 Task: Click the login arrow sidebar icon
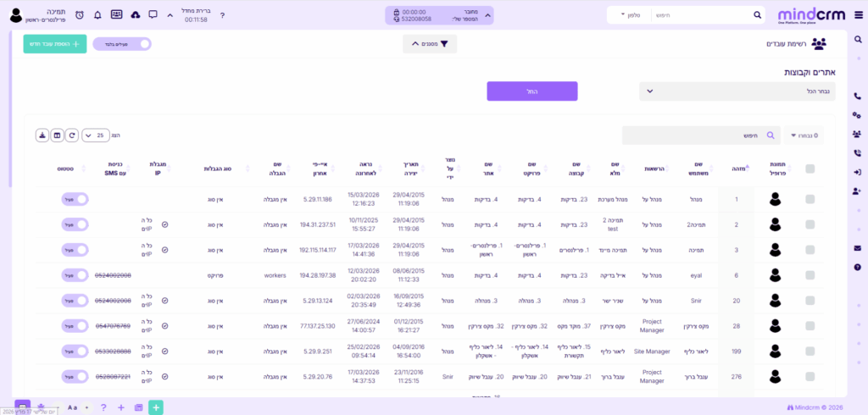tap(858, 172)
